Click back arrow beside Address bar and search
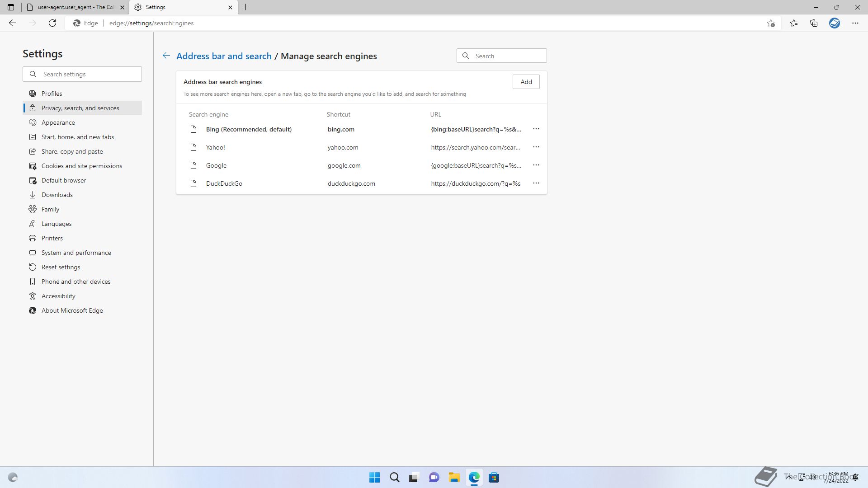Image resolution: width=868 pixels, height=488 pixels. pyautogui.click(x=166, y=56)
